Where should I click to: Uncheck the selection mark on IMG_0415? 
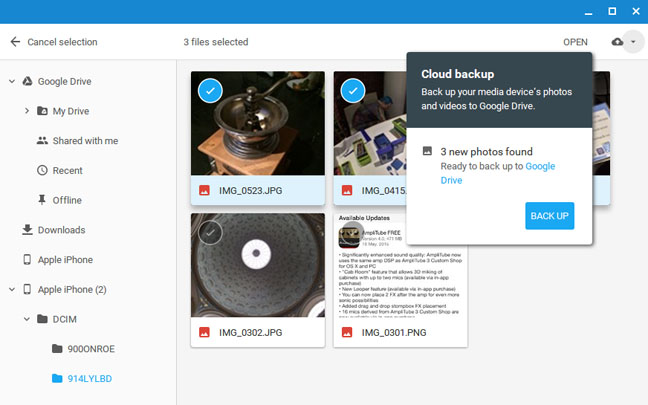[353, 91]
